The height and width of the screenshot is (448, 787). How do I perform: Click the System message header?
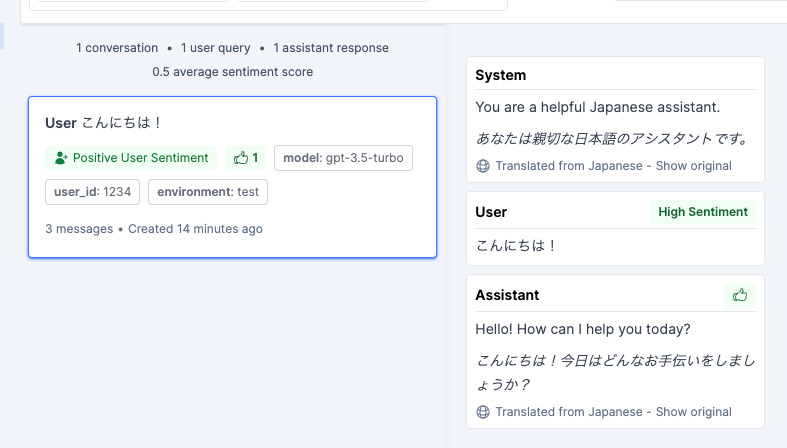[500, 75]
